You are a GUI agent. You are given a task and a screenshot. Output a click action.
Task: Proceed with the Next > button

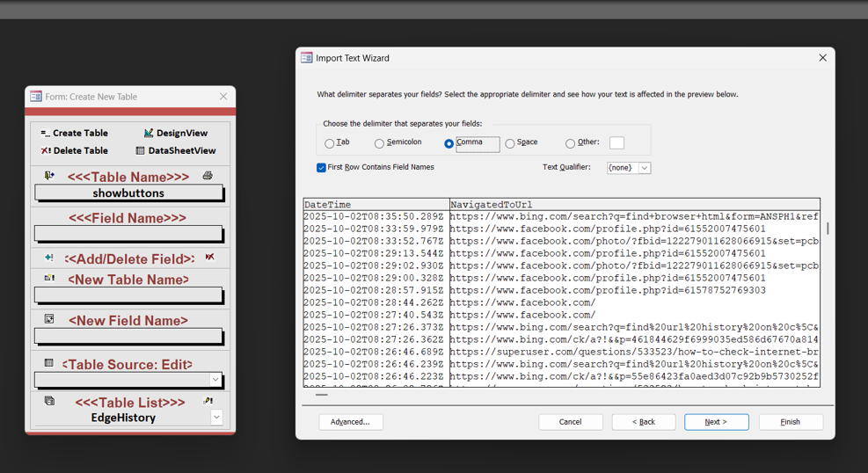point(717,421)
